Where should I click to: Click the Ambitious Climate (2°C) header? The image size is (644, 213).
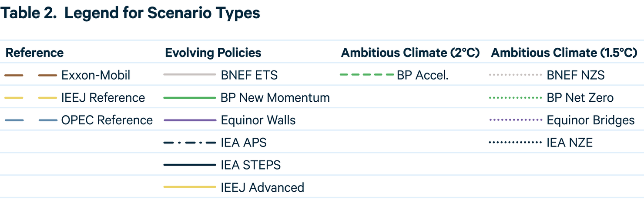[x=410, y=53]
